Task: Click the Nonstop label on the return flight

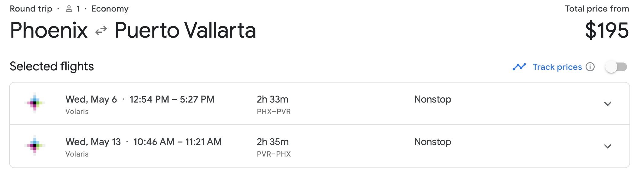Action: coord(432,141)
